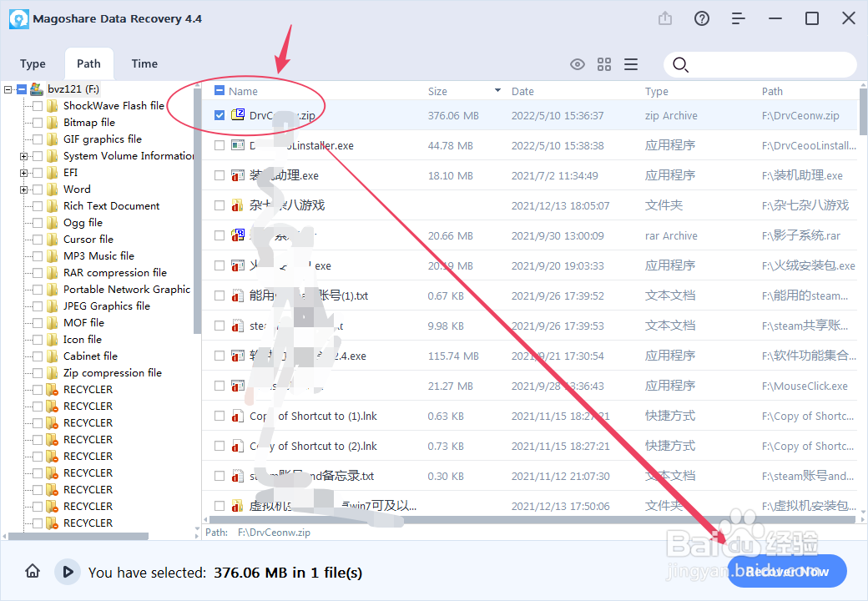Check the 装机助理.exe row checkbox
This screenshot has width=868, height=601.
pyautogui.click(x=220, y=175)
